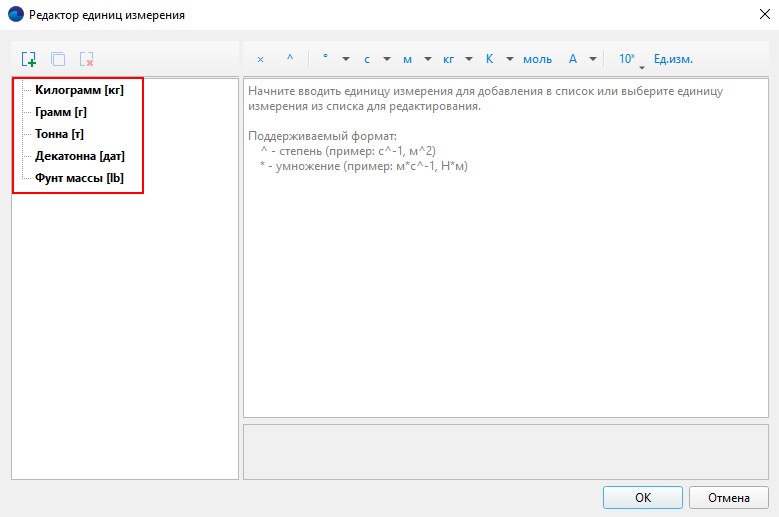Open the dropdown arrow next to кг
Screen dimensions: 779x517
pos(468,59)
